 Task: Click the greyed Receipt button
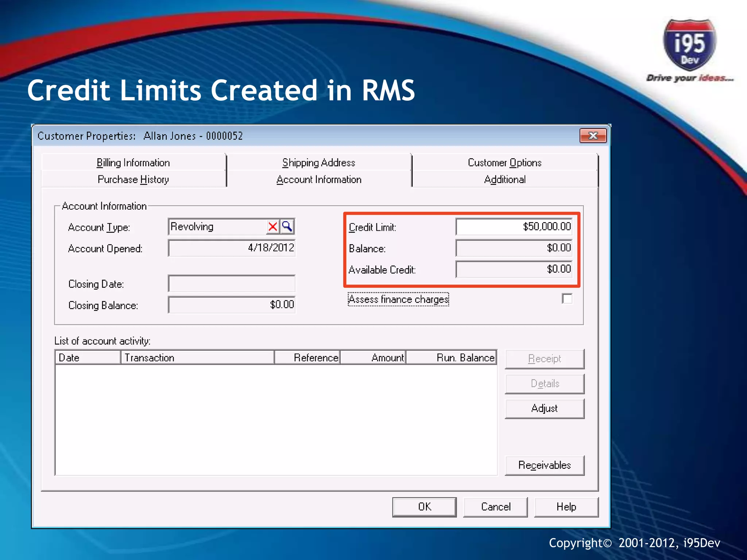[x=545, y=359]
